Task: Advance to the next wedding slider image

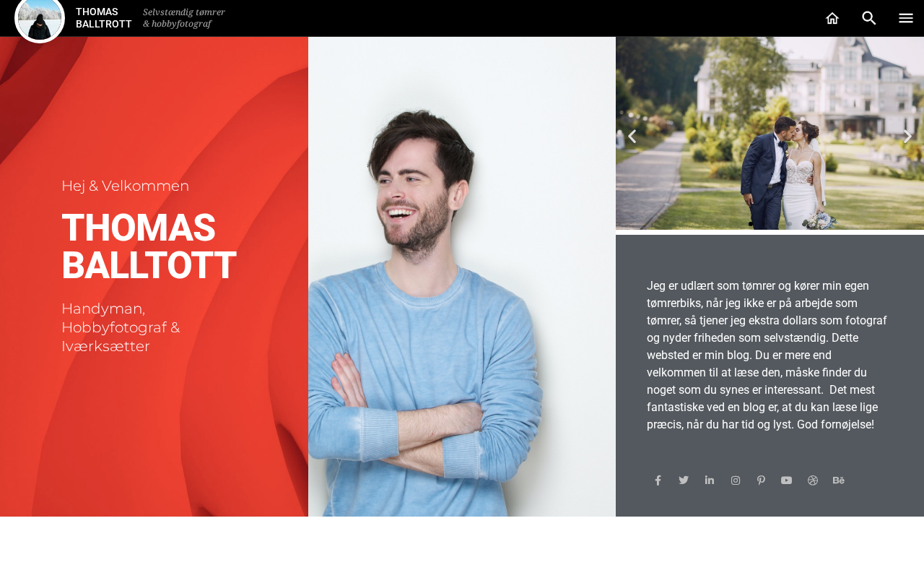Action: tap(908, 136)
